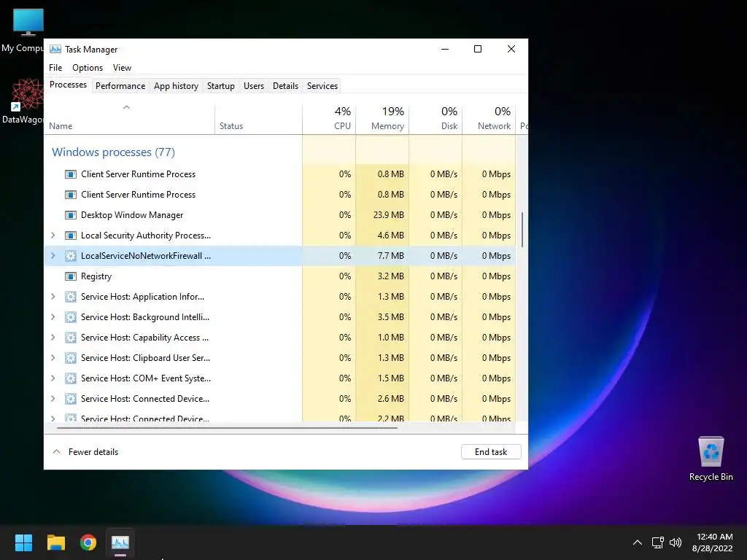Switch to the Startup tab
This screenshot has width=747, height=560.
220,86
